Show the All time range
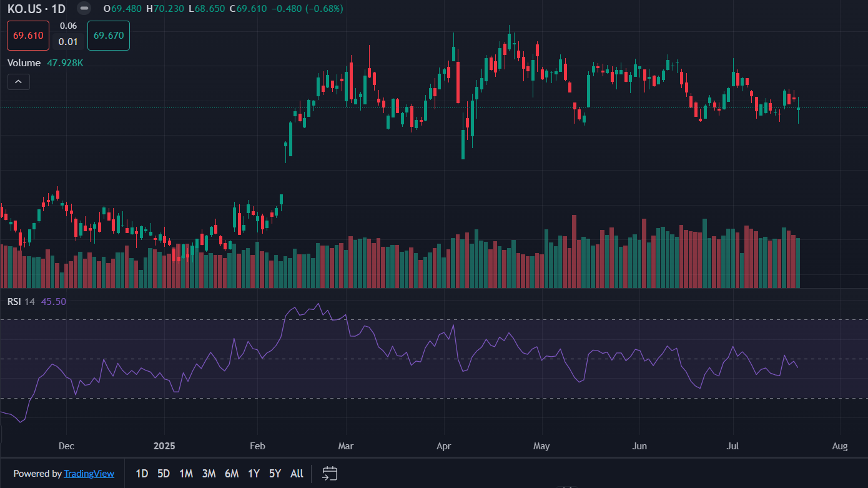 [297, 474]
